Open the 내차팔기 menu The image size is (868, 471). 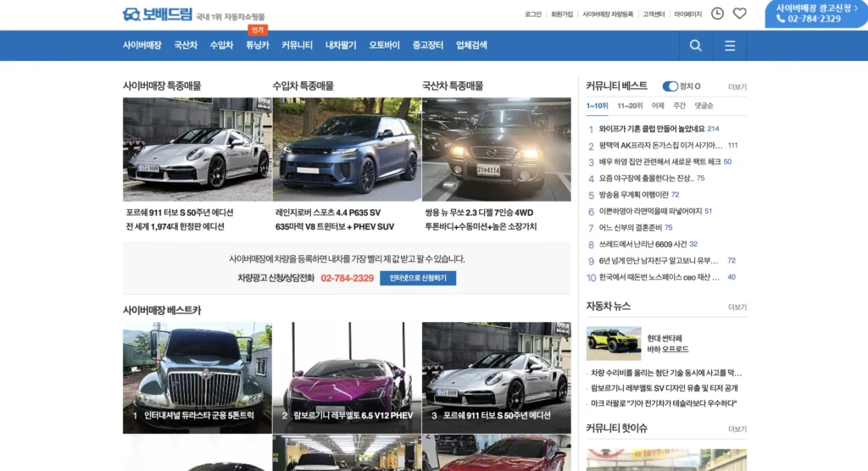(341, 46)
